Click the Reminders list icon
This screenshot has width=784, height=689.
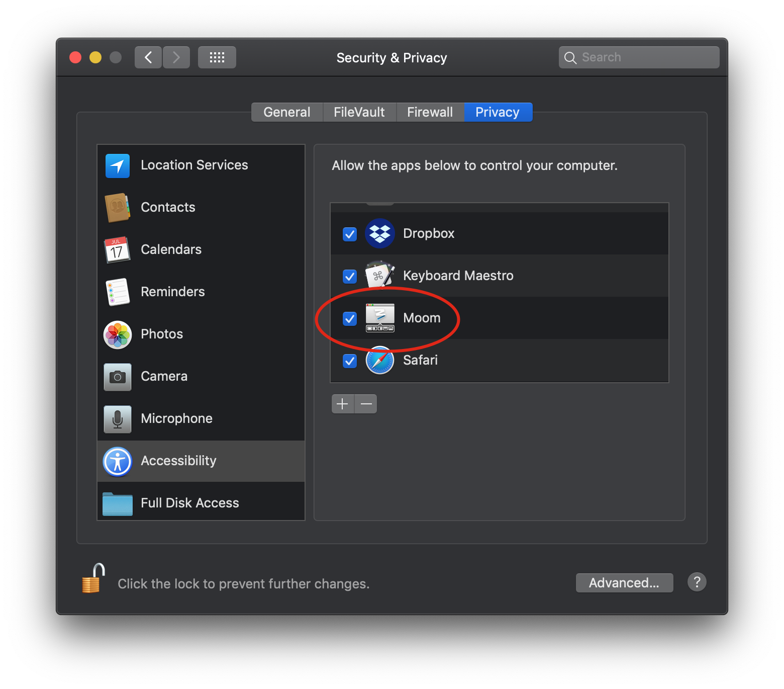pyautogui.click(x=118, y=292)
